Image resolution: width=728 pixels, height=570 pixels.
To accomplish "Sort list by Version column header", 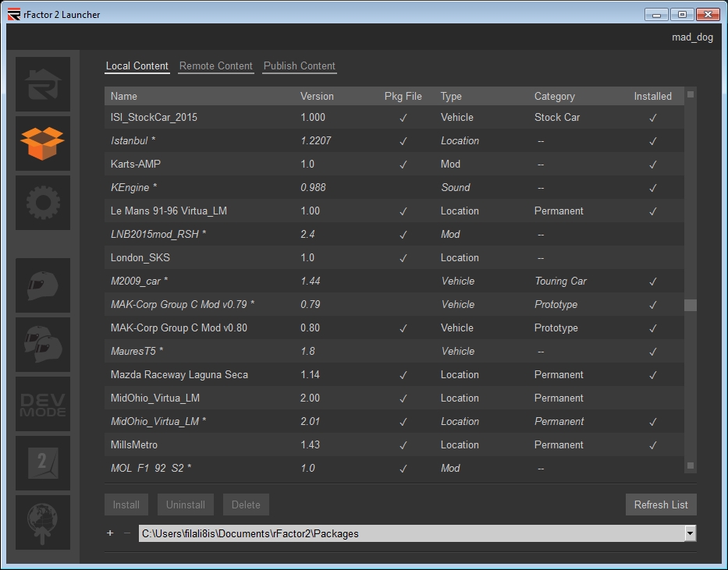I will coord(317,96).
